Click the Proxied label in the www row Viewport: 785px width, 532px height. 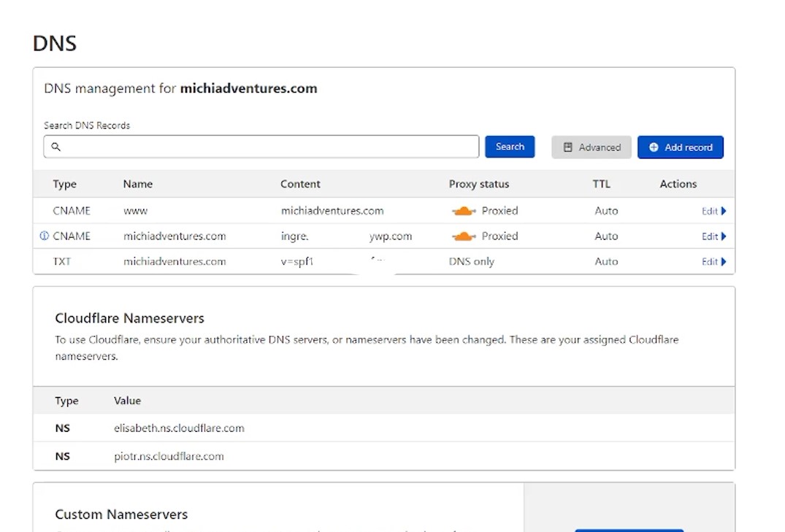(499, 211)
